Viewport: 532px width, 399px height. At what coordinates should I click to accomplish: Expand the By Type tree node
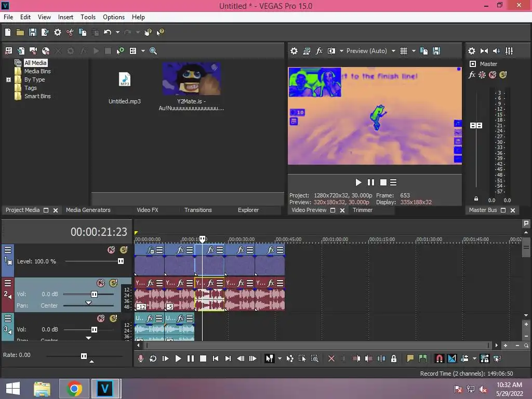[8, 79]
